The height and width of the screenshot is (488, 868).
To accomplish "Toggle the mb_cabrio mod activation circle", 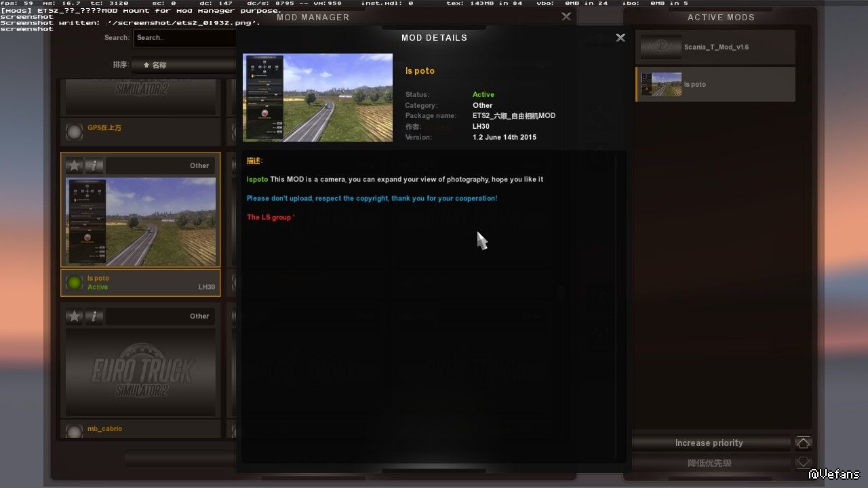I will [x=74, y=431].
